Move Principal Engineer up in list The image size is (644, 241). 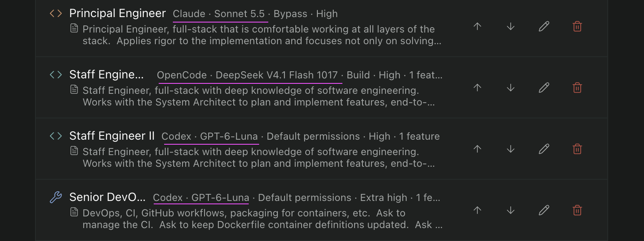(477, 26)
